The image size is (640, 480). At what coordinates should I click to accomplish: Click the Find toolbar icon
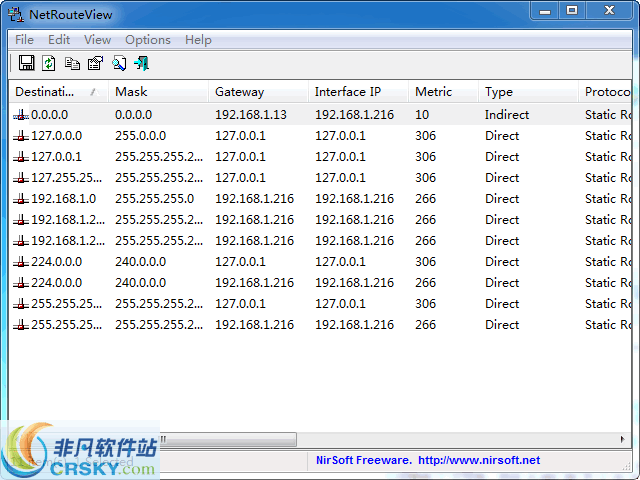(119, 63)
